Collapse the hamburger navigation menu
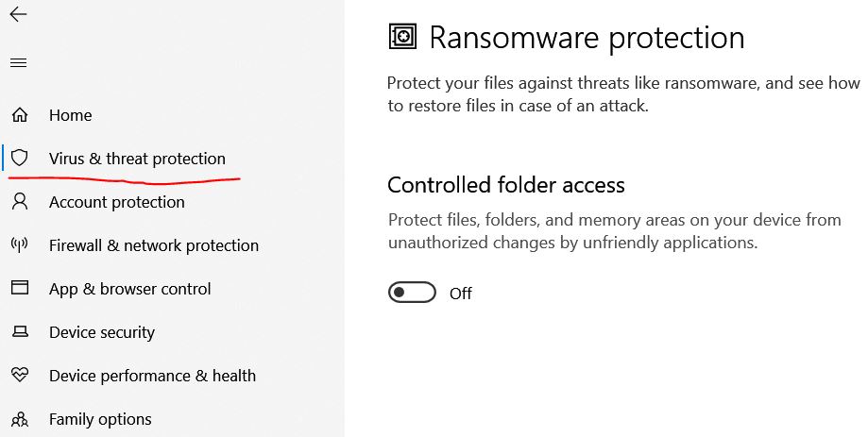This screenshot has height=437, width=868. coord(18,63)
